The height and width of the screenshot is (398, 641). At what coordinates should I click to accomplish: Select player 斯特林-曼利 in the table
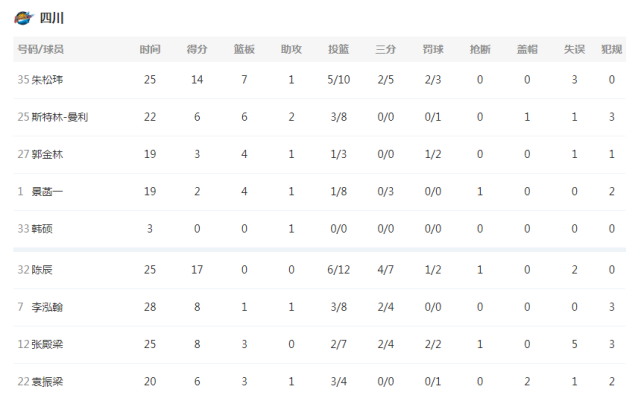[x=60, y=117]
